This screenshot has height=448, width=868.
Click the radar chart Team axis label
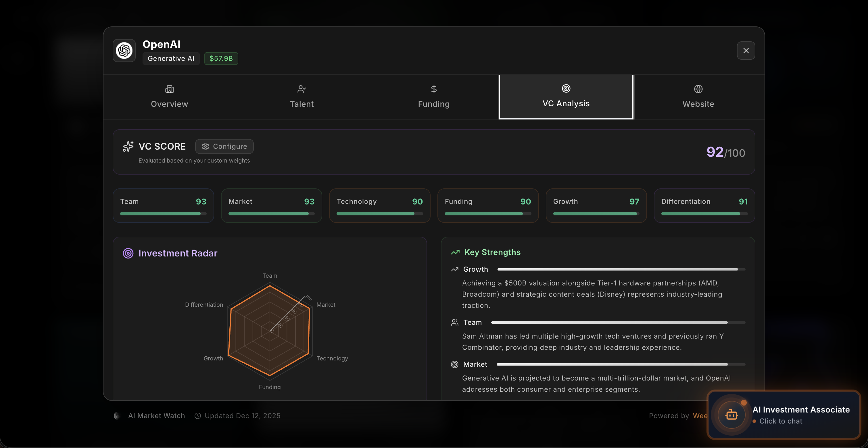point(270,276)
